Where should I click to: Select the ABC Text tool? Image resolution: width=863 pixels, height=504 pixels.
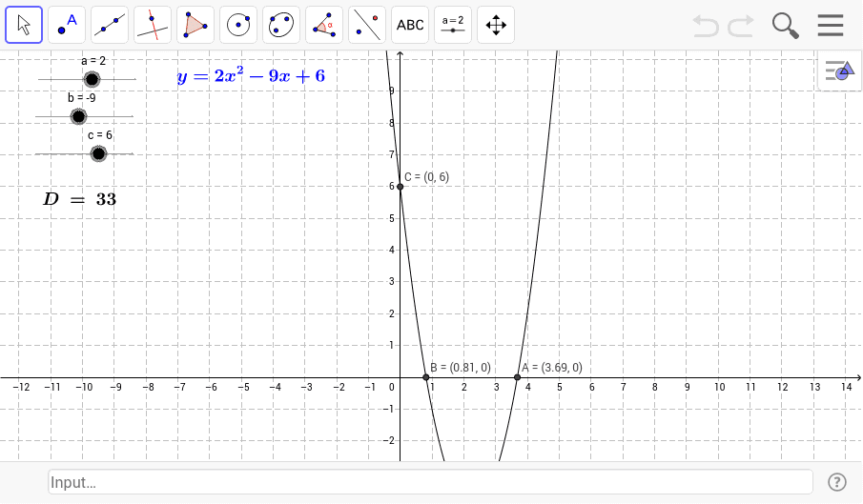coord(410,25)
